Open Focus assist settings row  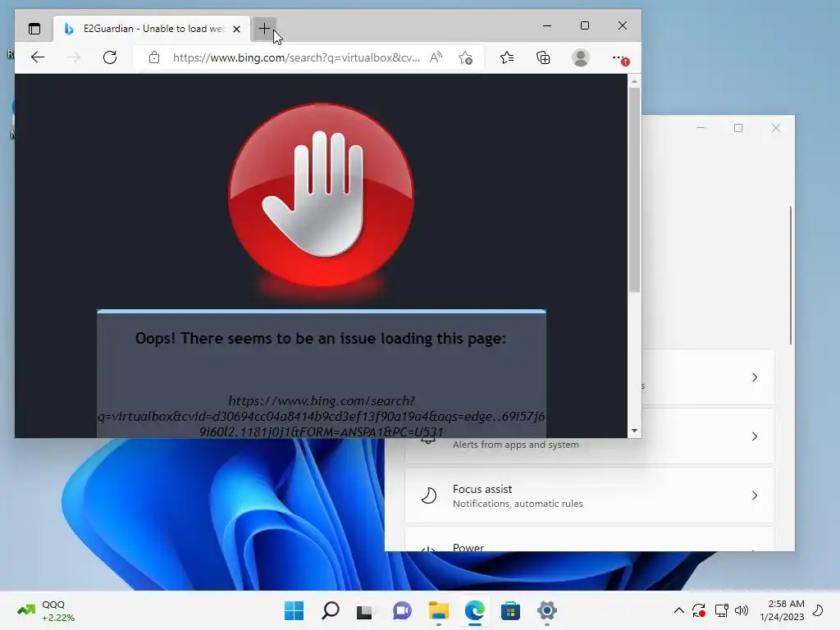click(x=589, y=495)
